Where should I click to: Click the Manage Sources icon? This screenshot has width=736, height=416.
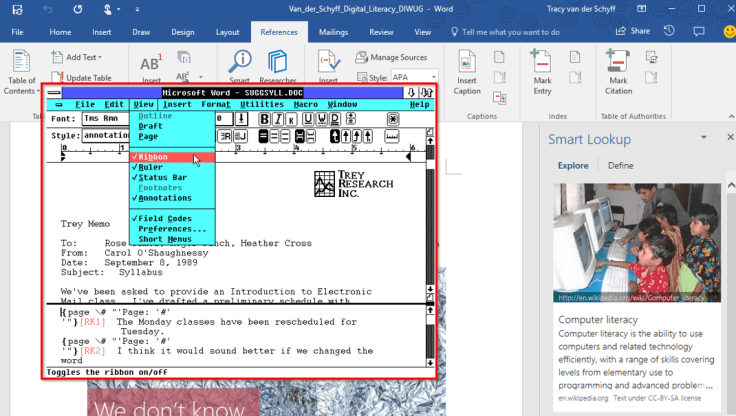tap(391, 58)
